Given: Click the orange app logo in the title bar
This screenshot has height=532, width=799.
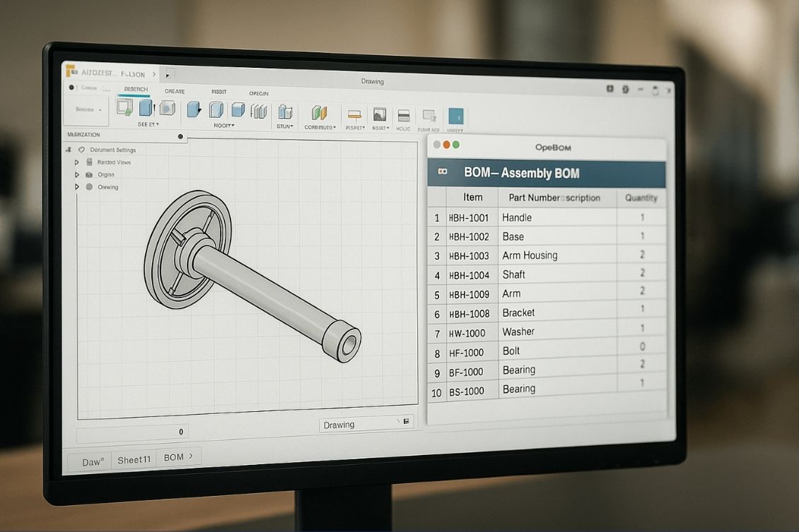Looking at the screenshot, I should 71,71.
